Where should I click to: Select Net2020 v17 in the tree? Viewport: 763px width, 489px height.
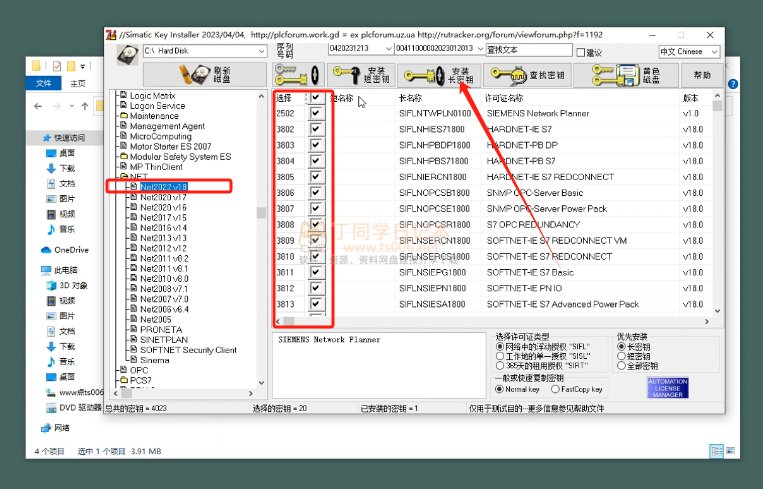tap(163, 197)
